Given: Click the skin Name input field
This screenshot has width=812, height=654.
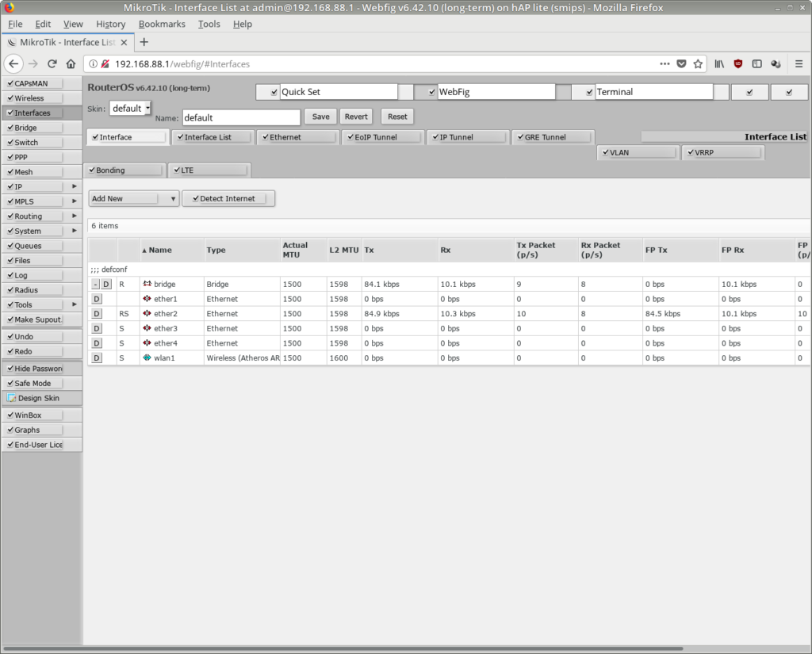Looking at the screenshot, I should tap(241, 117).
